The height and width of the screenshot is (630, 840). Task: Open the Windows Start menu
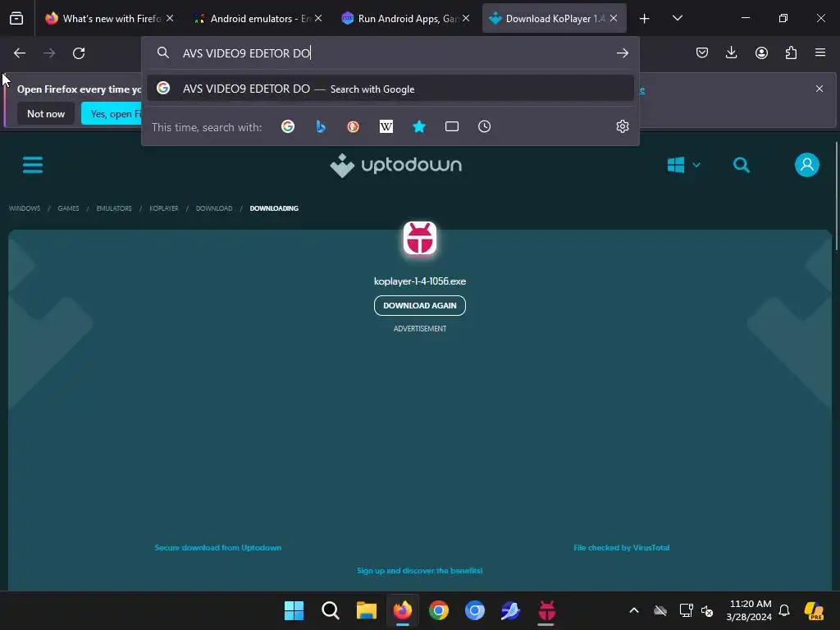click(x=294, y=610)
